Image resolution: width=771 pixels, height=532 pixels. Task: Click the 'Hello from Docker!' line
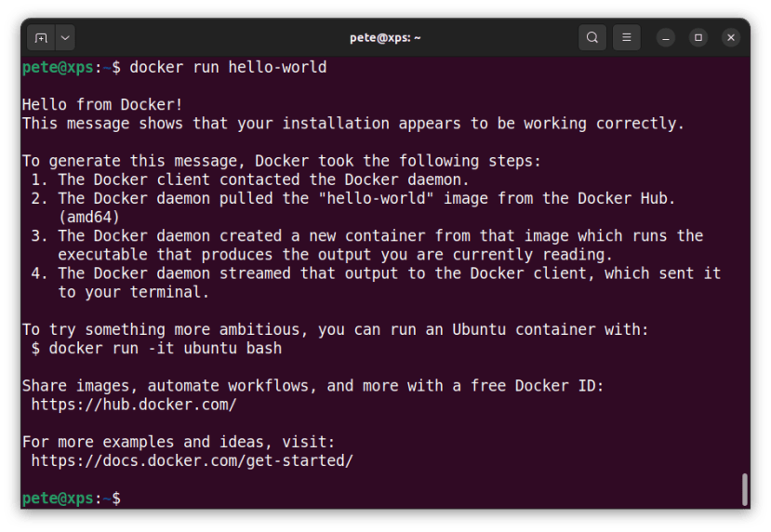coord(102,104)
